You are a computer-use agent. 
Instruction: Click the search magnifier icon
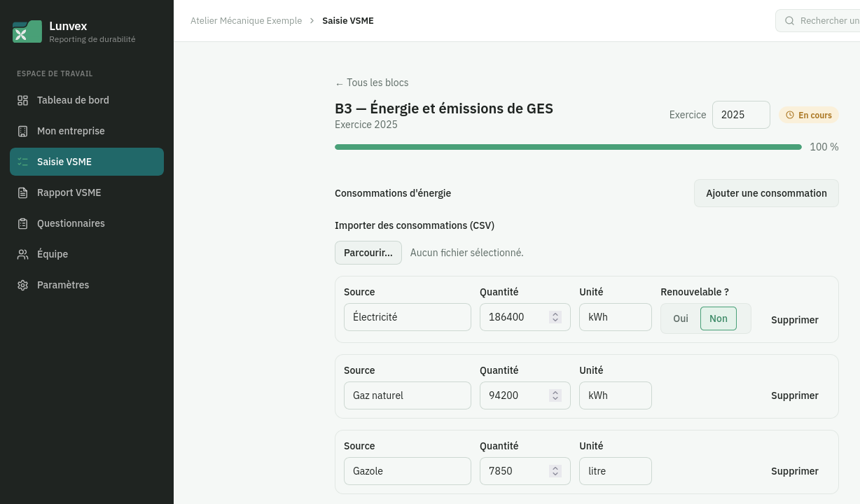(x=789, y=21)
